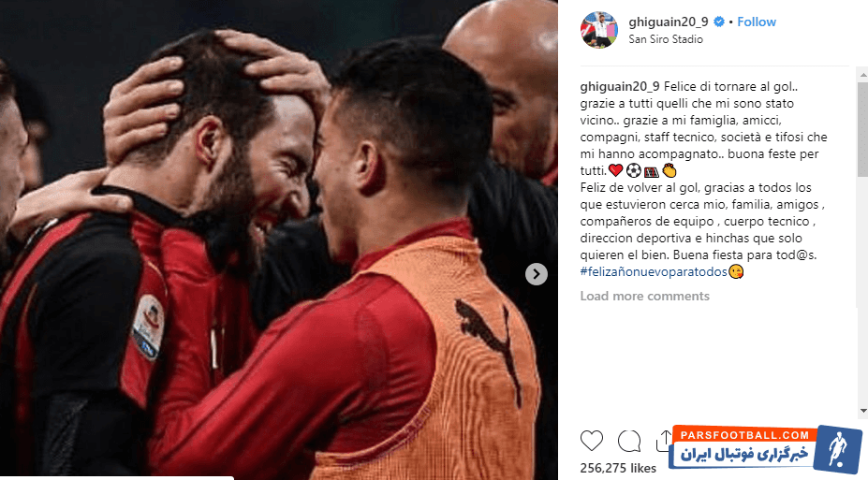
Task: View the 256,275 likes list
Action: [618, 469]
